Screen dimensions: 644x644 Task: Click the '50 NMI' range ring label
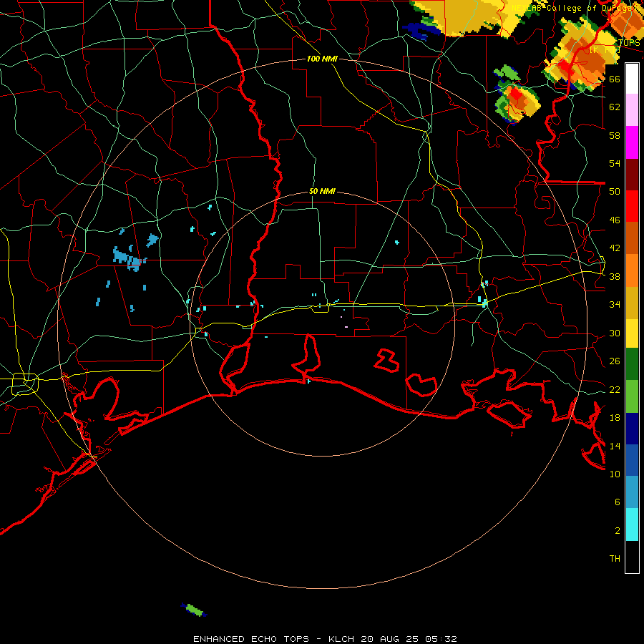(x=322, y=191)
